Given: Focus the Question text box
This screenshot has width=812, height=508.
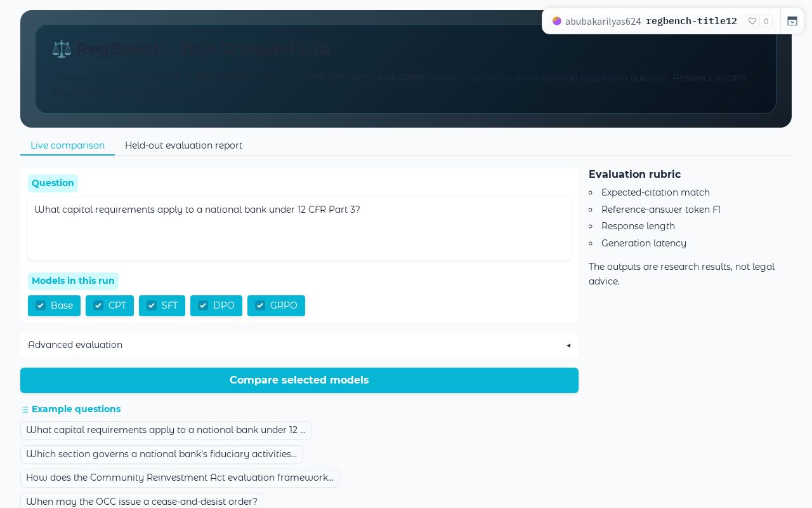Looking at the screenshot, I should coord(299,229).
